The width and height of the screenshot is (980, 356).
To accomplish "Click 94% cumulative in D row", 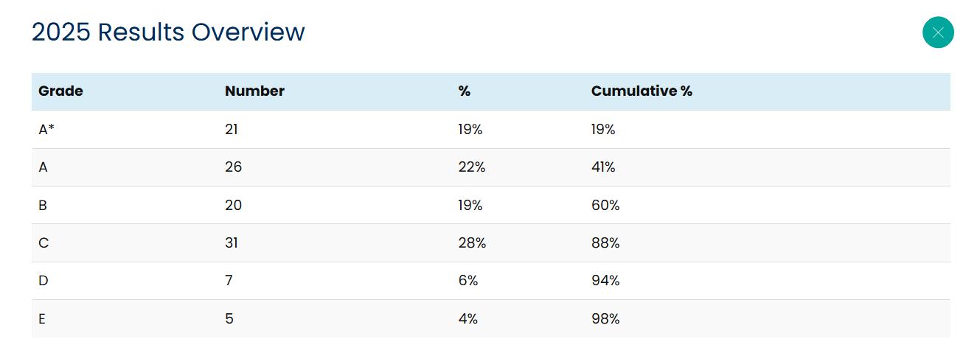I will (605, 281).
